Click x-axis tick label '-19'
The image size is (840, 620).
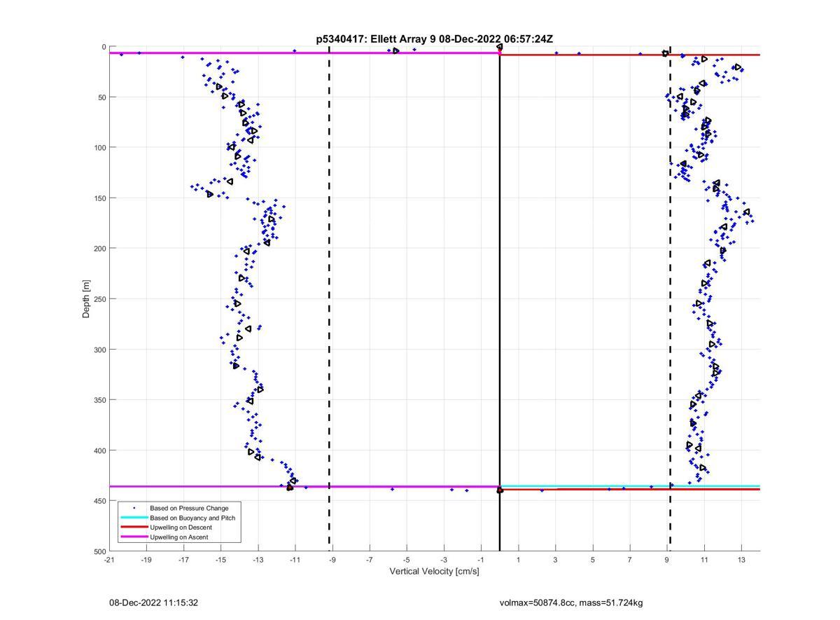coord(146,560)
